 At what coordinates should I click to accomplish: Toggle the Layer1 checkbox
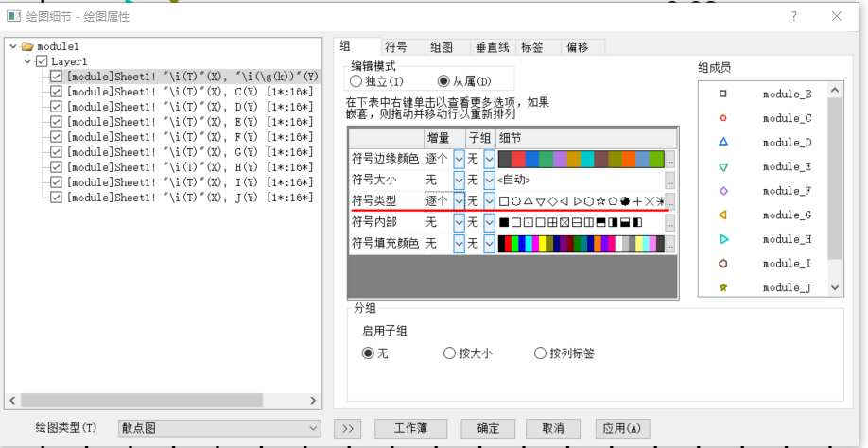pos(42,62)
